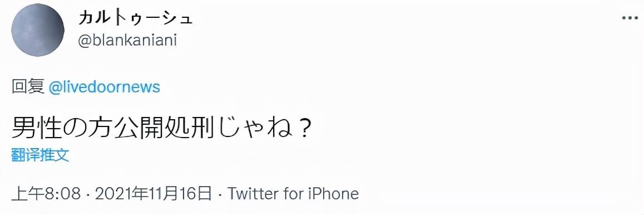The image size is (644, 215).
Task: Click the 上午8:08 timestamp
Action: (x=46, y=194)
